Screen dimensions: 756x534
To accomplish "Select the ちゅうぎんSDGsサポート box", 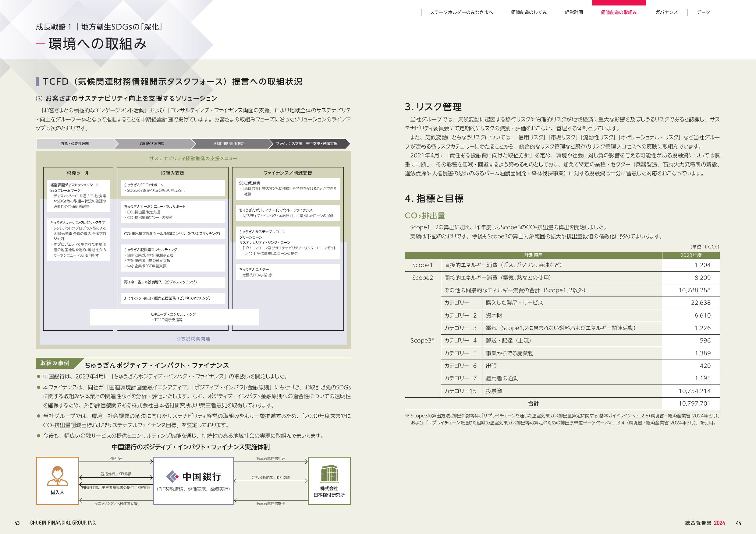I will (x=172, y=188).
